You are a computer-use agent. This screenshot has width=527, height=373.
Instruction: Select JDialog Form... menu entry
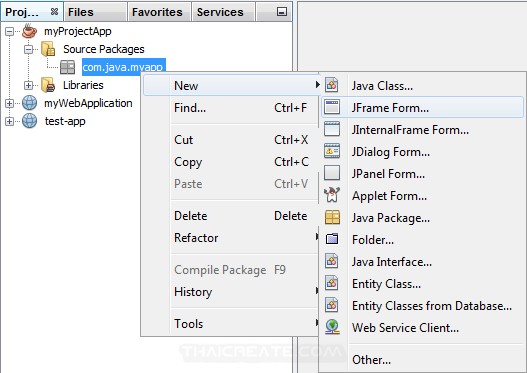422,152
